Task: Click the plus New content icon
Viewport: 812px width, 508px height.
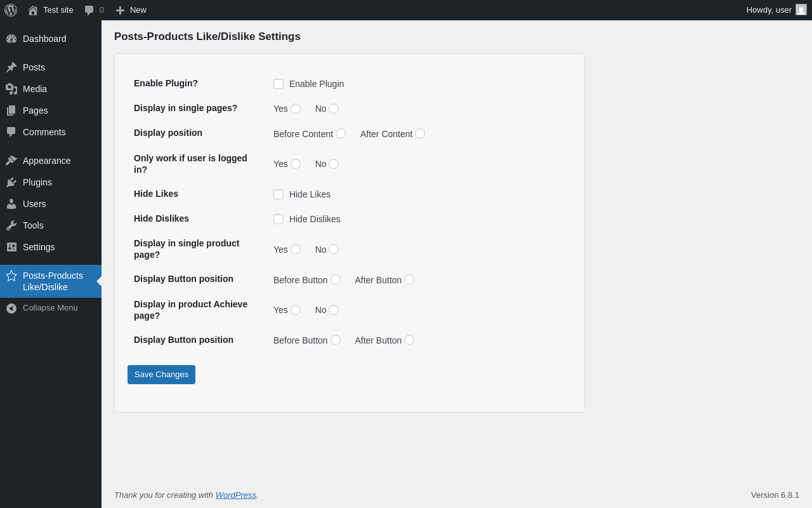Action: pos(120,10)
